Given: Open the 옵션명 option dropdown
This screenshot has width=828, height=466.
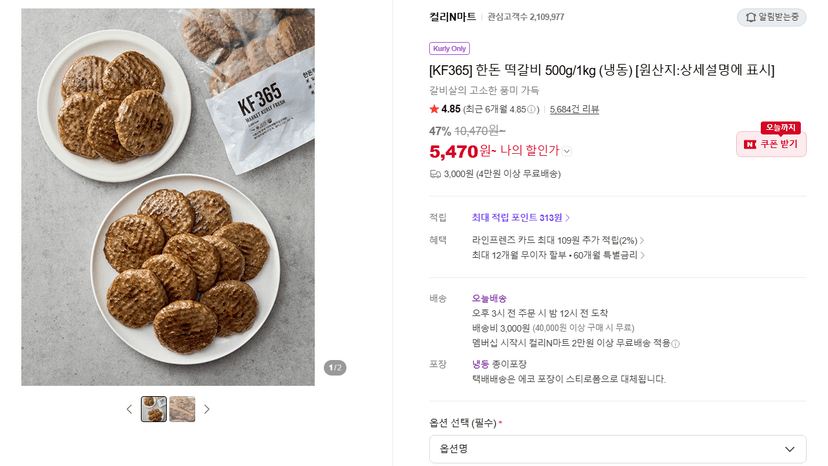Looking at the screenshot, I should click(617, 449).
